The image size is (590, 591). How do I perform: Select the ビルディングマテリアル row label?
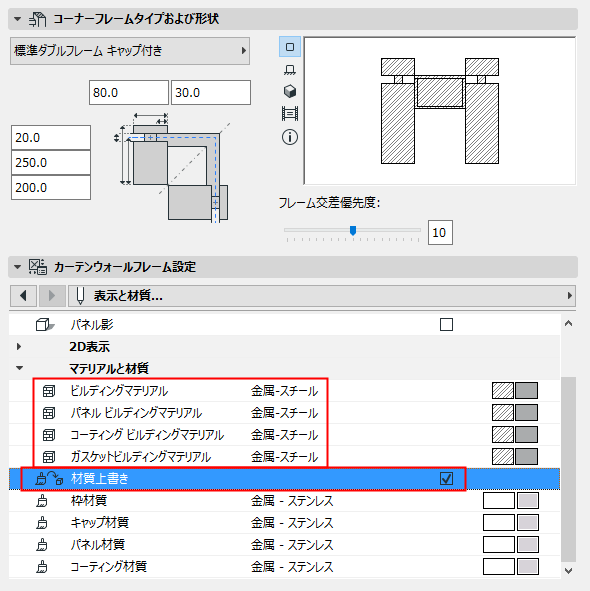(119, 391)
